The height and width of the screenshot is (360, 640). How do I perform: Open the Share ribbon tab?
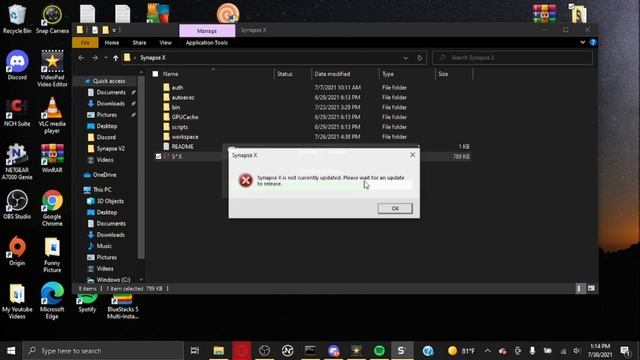click(139, 42)
